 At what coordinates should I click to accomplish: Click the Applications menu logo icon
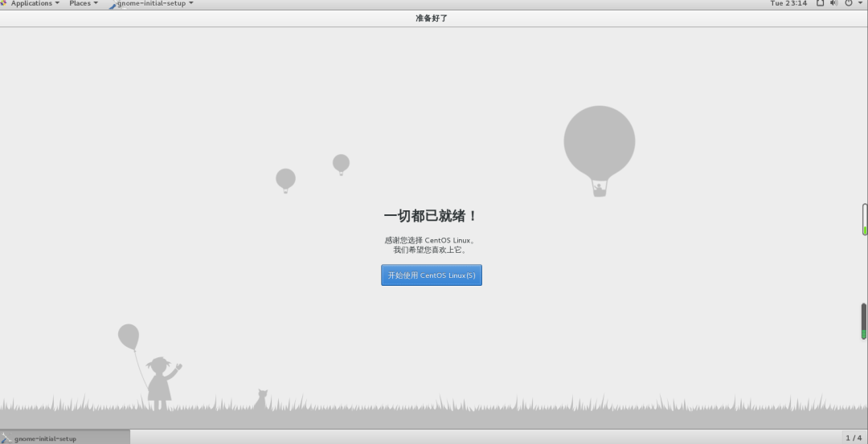point(4,3)
